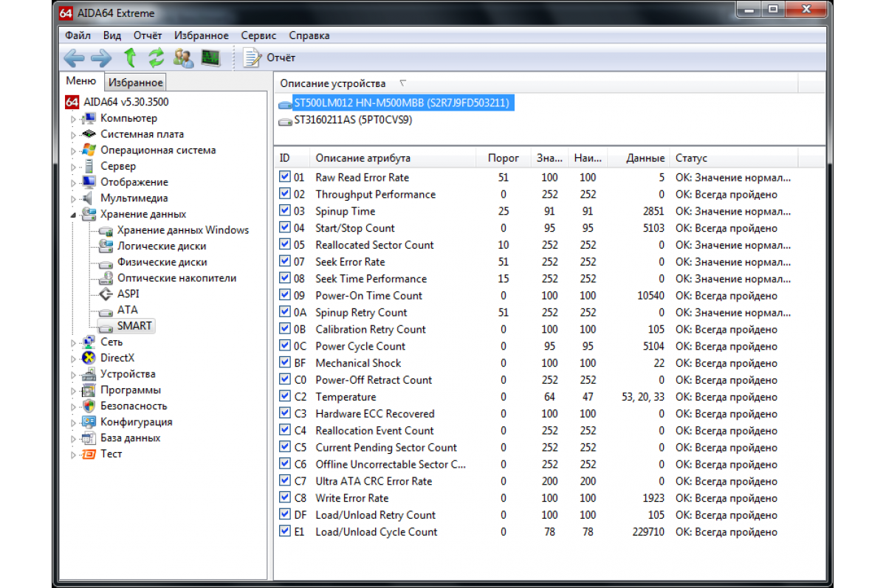This screenshot has height=588, width=886.
Task: Toggle the C2 Temperature checkbox
Action: 285,397
